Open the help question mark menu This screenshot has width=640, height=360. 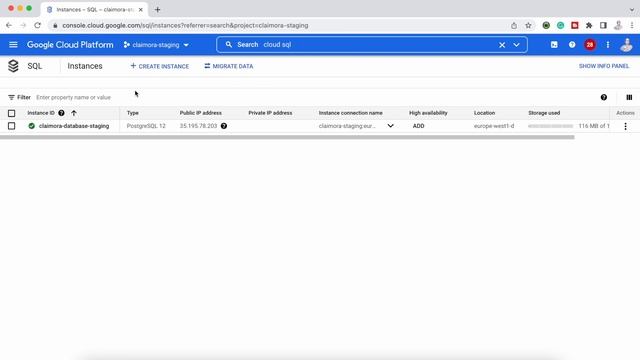click(572, 45)
